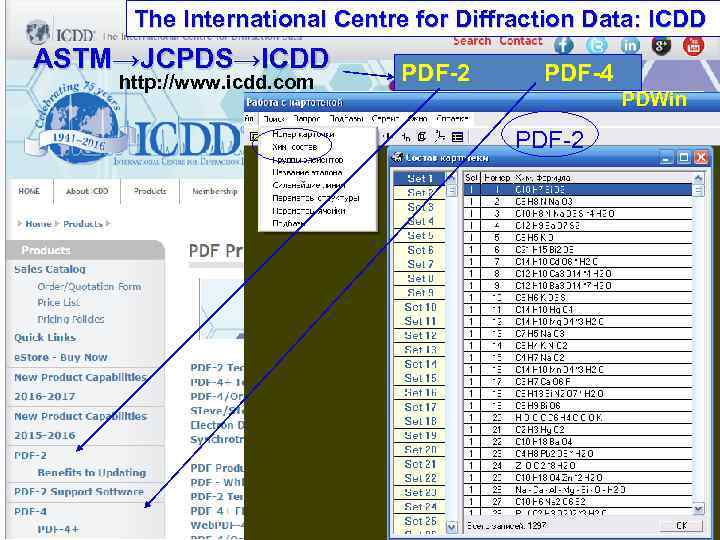This screenshot has width=720, height=540.
Task: Click the ICDD globe logo in website header
Action: coord(38,33)
